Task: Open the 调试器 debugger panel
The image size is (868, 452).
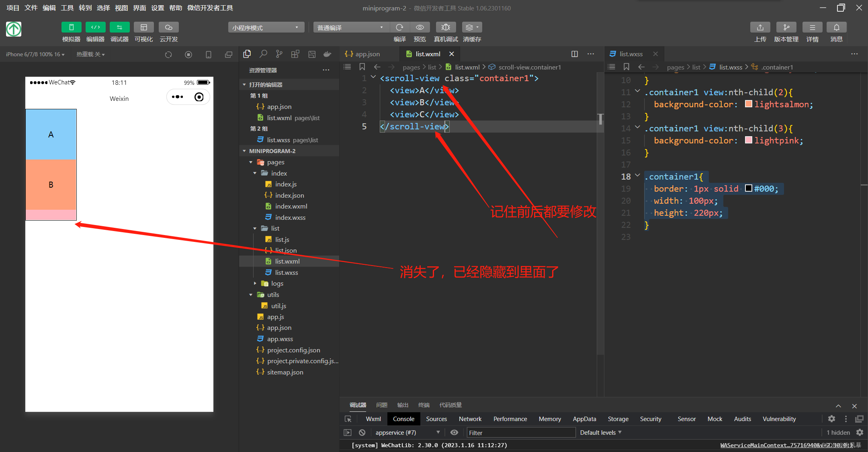Action: (119, 32)
